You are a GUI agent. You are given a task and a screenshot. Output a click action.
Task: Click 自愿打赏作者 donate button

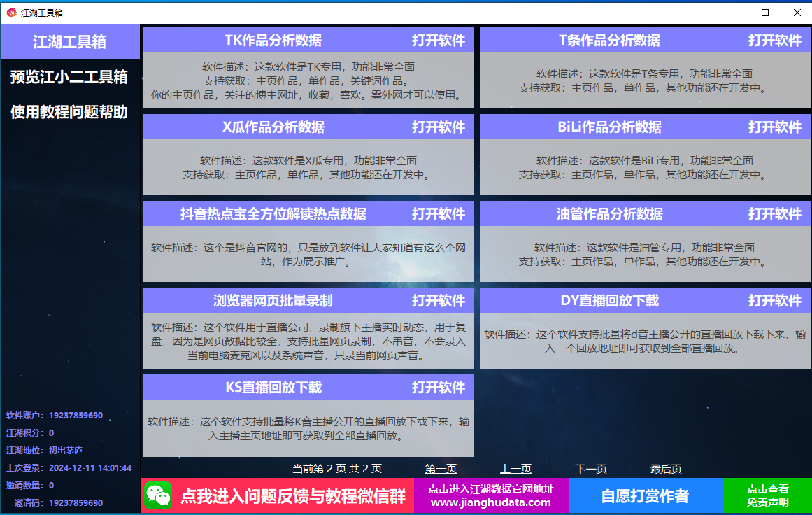[645, 496]
